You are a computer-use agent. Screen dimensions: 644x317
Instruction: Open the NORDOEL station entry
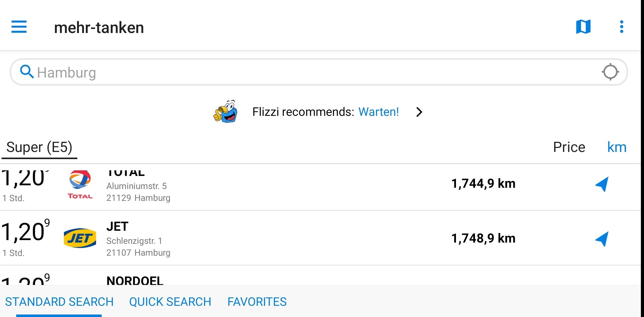coord(320,276)
